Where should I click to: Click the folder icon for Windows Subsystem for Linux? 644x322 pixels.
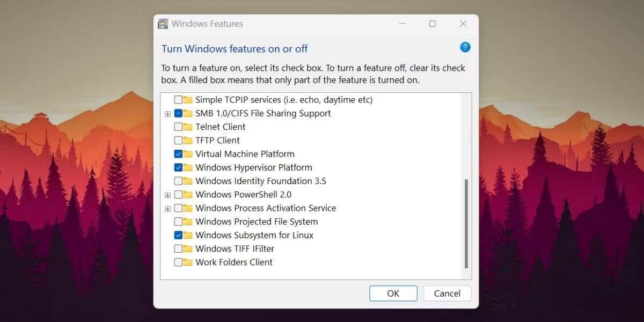coord(187,235)
